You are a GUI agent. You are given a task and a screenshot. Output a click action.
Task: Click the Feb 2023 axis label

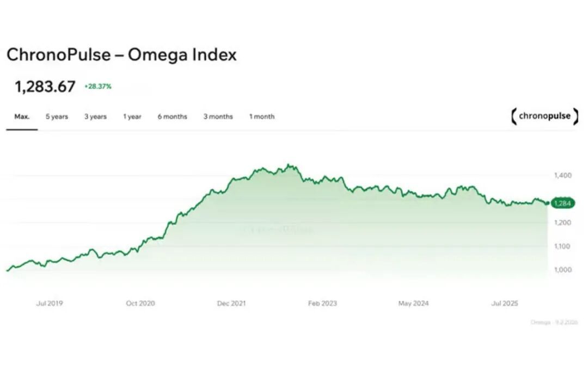[x=322, y=303]
